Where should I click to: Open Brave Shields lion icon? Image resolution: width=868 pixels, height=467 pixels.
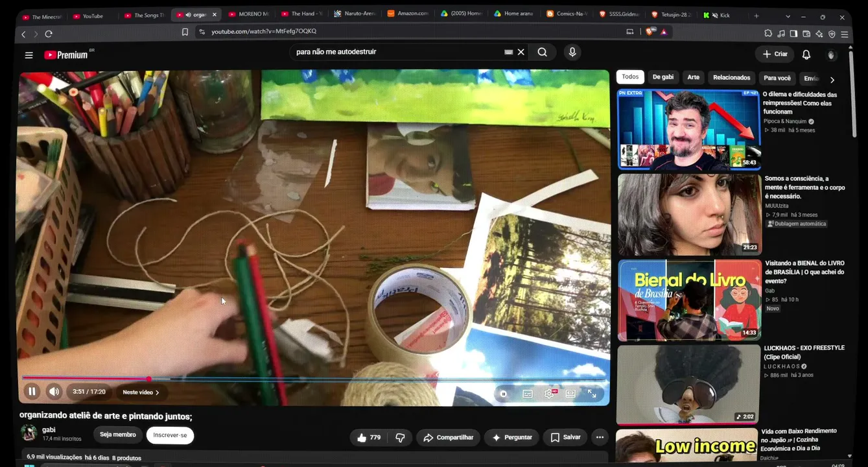pyautogui.click(x=650, y=31)
